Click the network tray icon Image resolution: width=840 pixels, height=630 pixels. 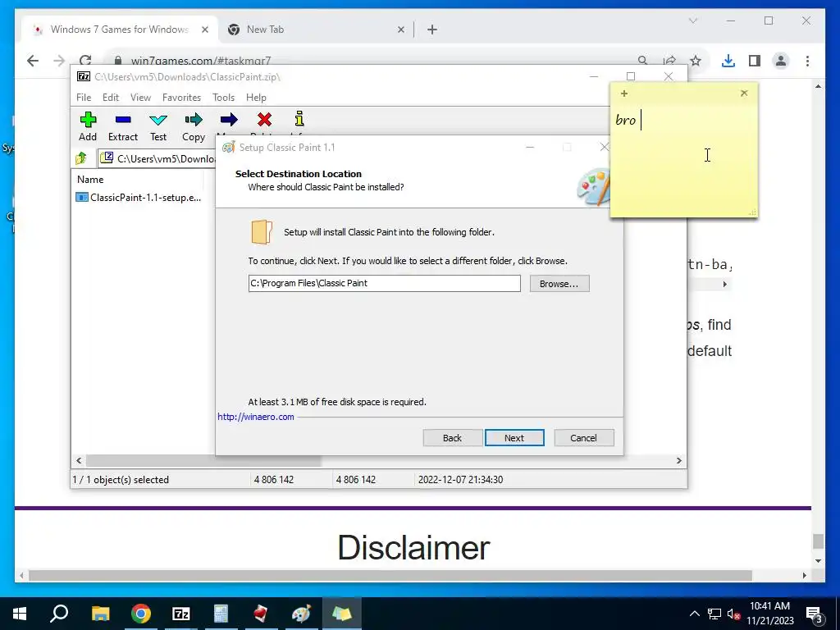tap(714, 614)
